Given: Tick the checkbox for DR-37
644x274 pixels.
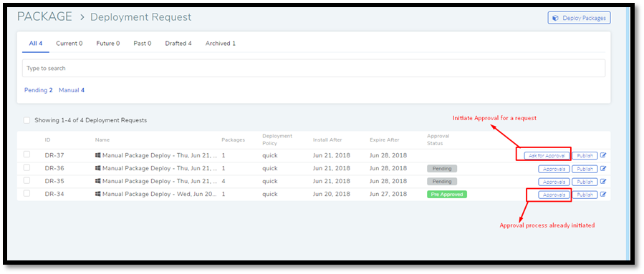Looking at the screenshot, I should point(27,155).
